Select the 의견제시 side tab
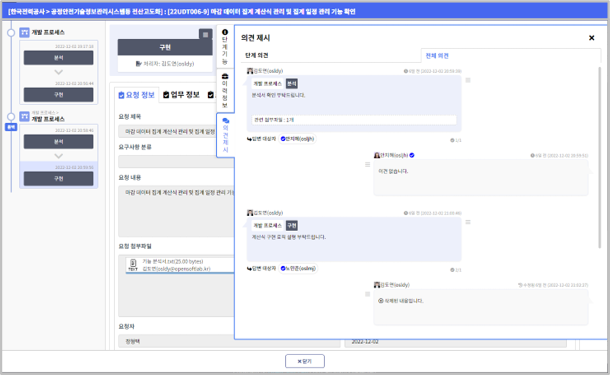The image size is (610, 375). click(x=225, y=135)
